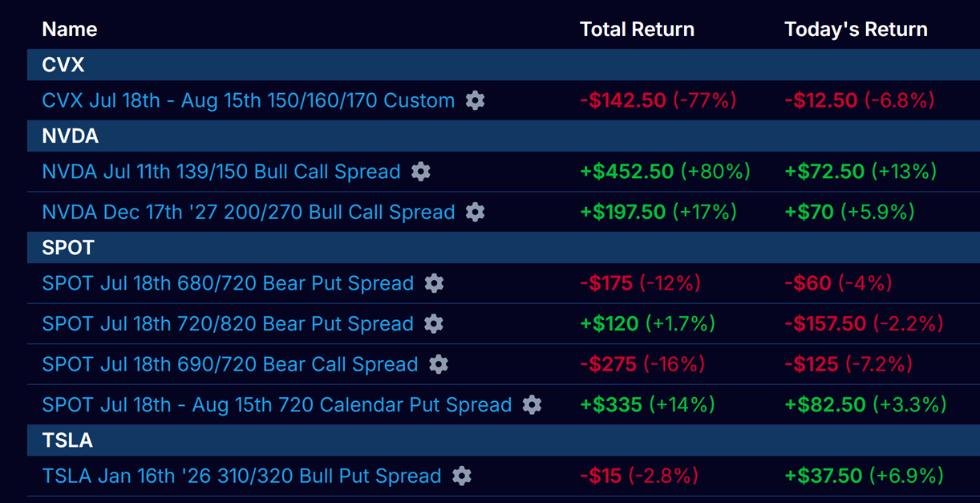Open SPOT 720 Calendar Put Spread link
Image resolution: width=980 pixels, height=503 pixels.
point(277,405)
